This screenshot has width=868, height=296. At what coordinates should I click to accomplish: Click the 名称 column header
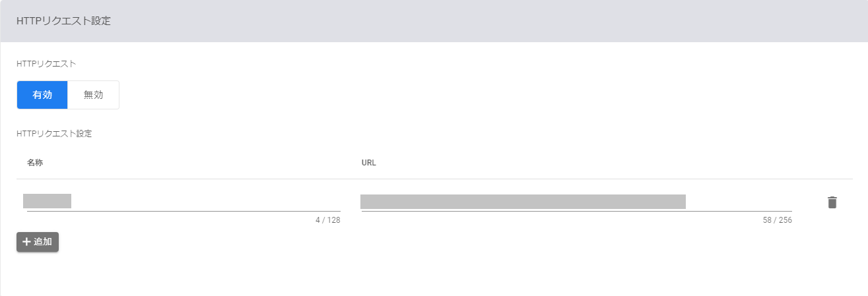(35, 162)
